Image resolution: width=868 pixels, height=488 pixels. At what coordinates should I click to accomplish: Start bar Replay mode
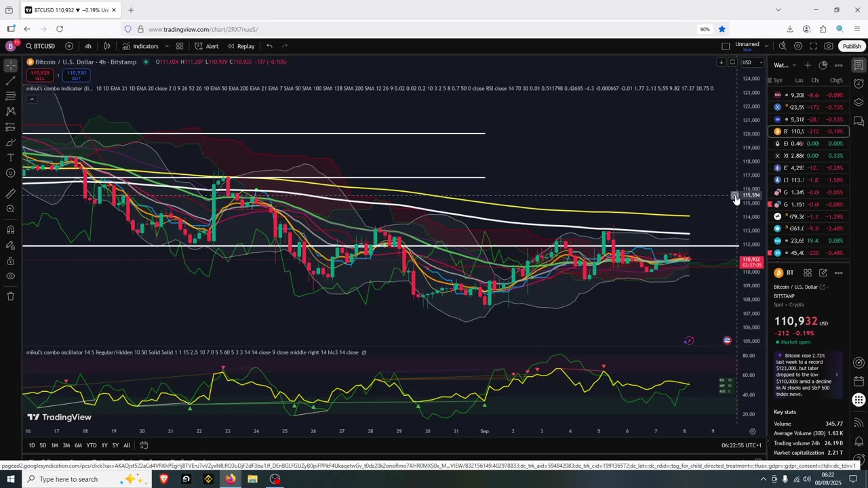(x=241, y=46)
